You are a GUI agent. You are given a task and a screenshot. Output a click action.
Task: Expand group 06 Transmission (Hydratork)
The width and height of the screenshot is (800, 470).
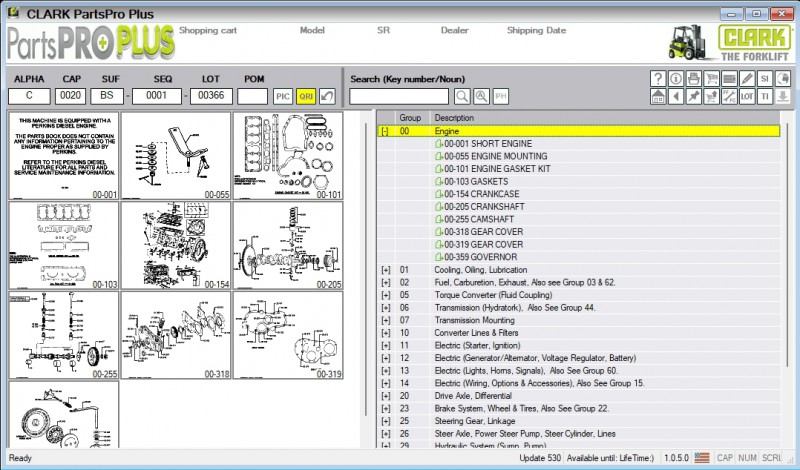pos(385,308)
